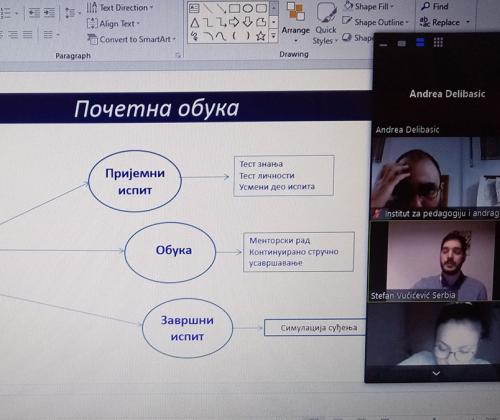
Task: Increase the list indent level
Action: point(50,13)
